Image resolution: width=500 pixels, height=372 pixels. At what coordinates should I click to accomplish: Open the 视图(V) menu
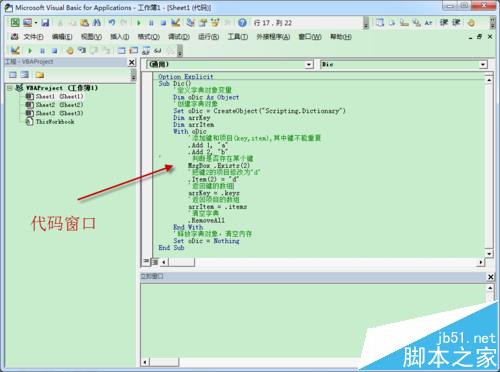[x=91, y=37]
